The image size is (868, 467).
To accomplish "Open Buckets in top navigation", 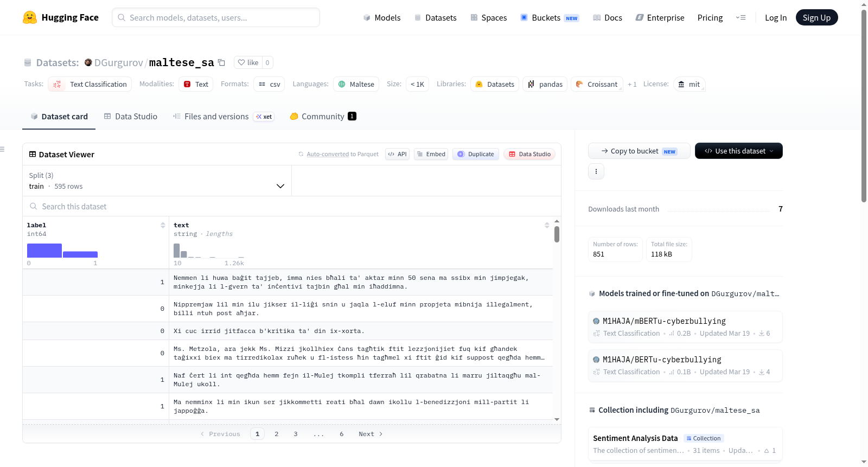I will [x=550, y=17].
